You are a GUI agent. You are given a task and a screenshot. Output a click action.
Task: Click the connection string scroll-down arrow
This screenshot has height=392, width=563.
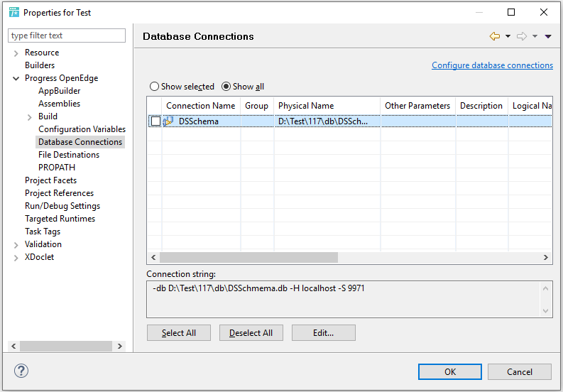pyautogui.click(x=545, y=310)
